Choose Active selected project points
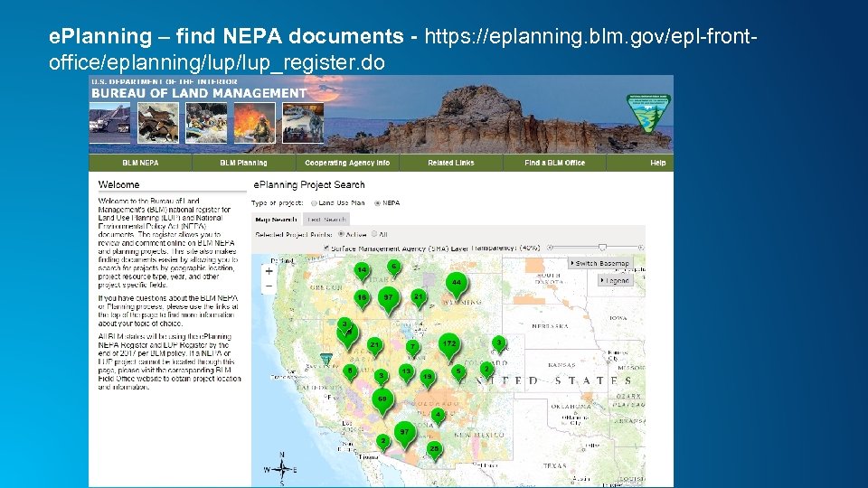868x488 pixels. click(x=341, y=234)
